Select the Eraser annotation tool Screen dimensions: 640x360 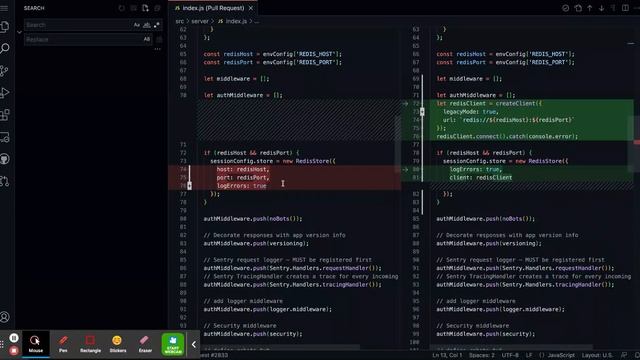click(x=145, y=344)
